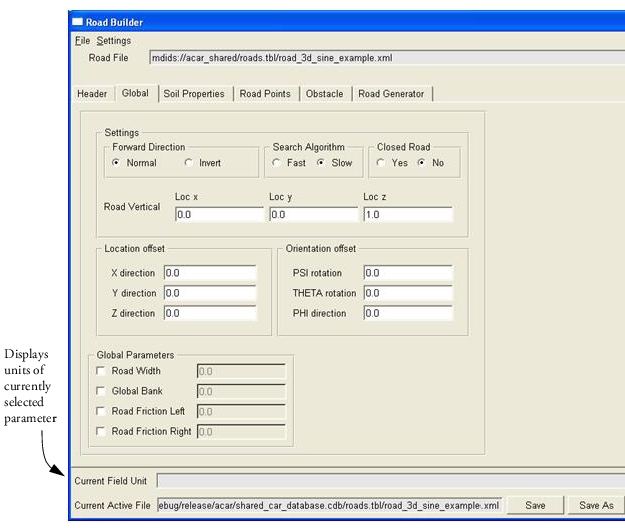
Task: Click the PSI rotation input field
Action: (408, 273)
